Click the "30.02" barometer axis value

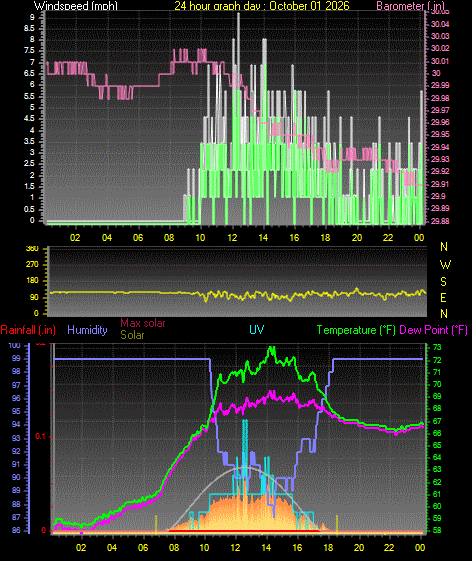point(440,48)
